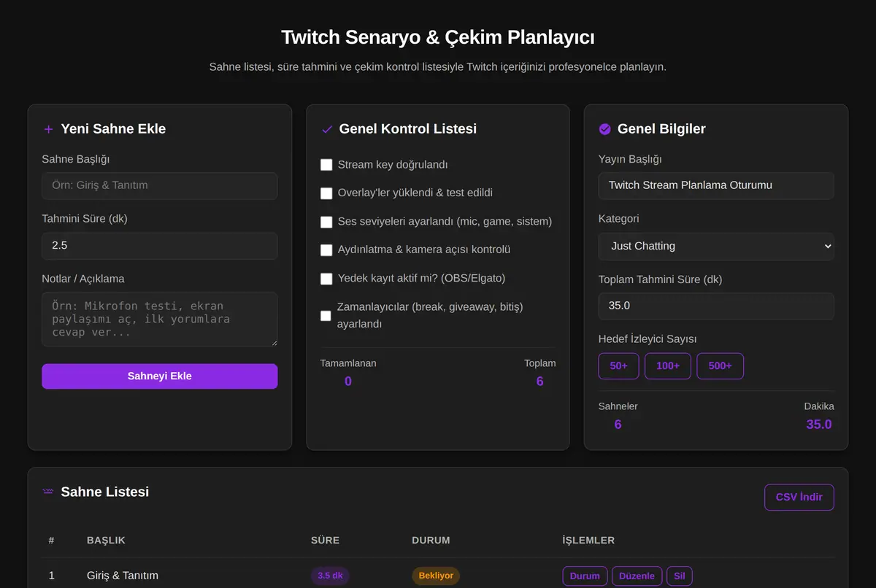
Task: Click the plus icon beside Yeni Sahne Ekle
Action: 48,129
